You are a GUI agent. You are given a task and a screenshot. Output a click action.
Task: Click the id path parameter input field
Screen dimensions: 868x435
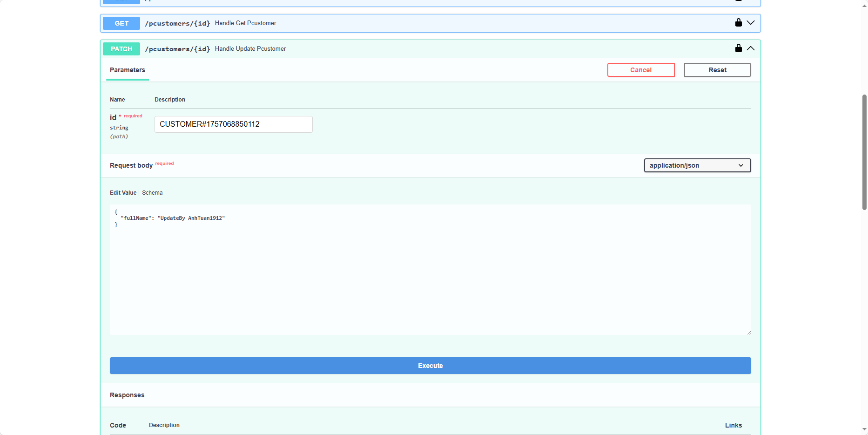tap(233, 124)
